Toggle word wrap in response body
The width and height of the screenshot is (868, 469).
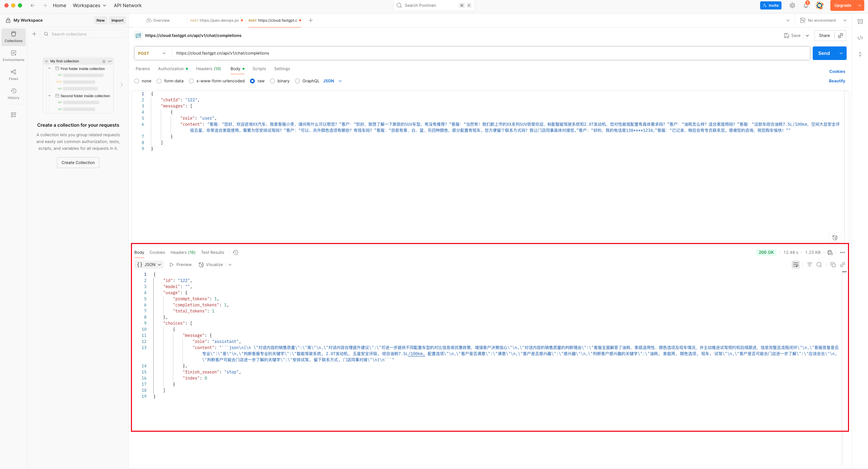[796, 265]
